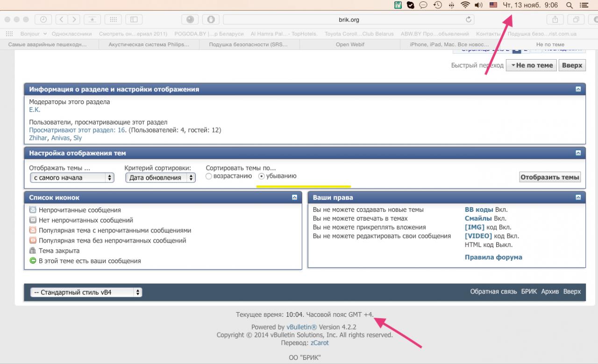Open 'Не по теме' quick jump dropdown

(x=532, y=65)
